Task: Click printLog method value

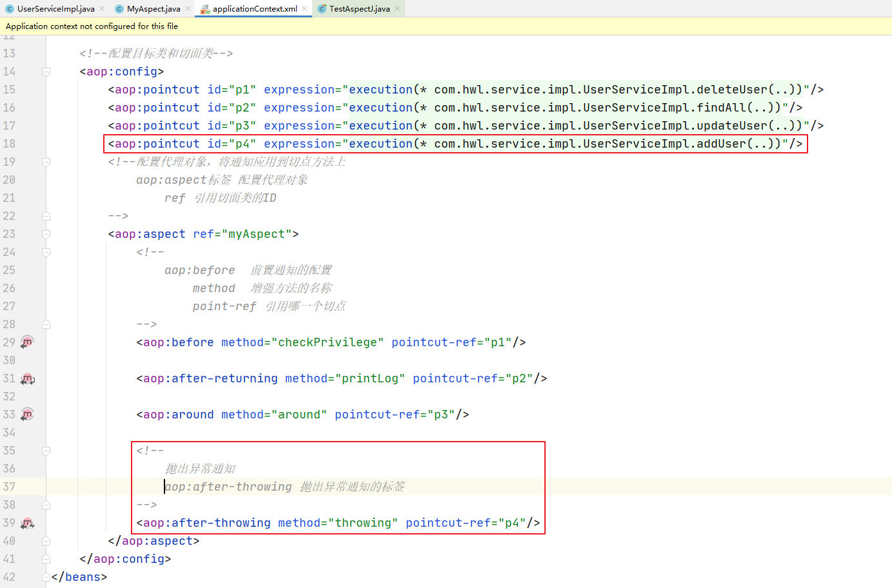Action: (x=370, y=378)
